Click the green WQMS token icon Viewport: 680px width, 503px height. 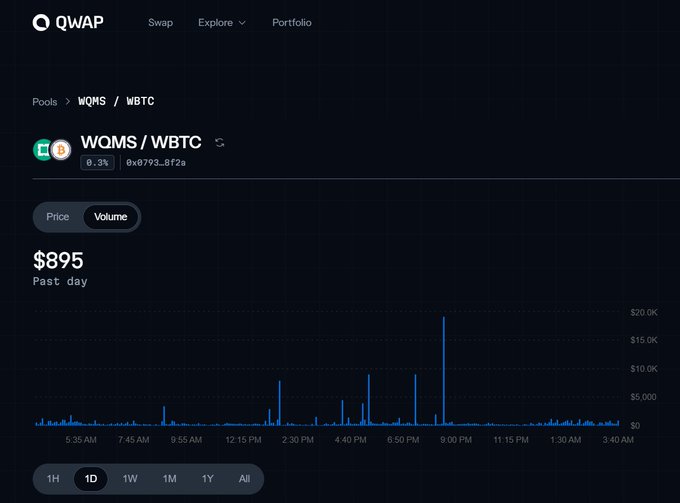pyautogui.click(x=42, y=150)
